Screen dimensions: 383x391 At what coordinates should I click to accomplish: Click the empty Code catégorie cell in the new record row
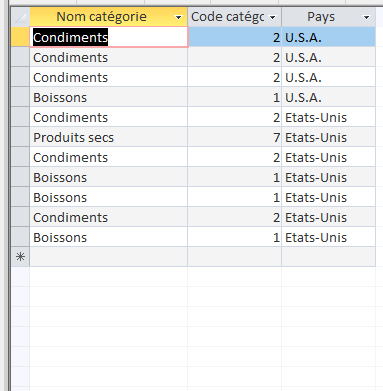[235, 257]
